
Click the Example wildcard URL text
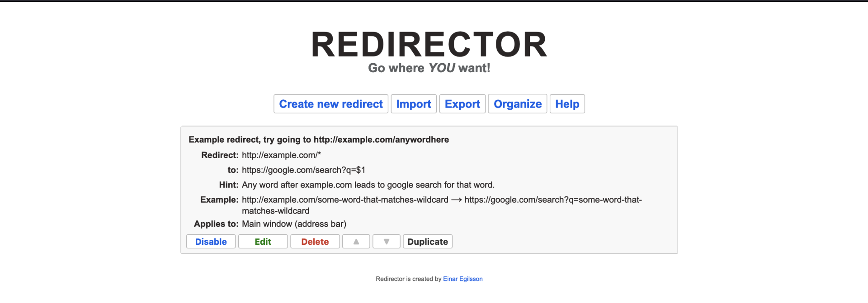(345, 200)
